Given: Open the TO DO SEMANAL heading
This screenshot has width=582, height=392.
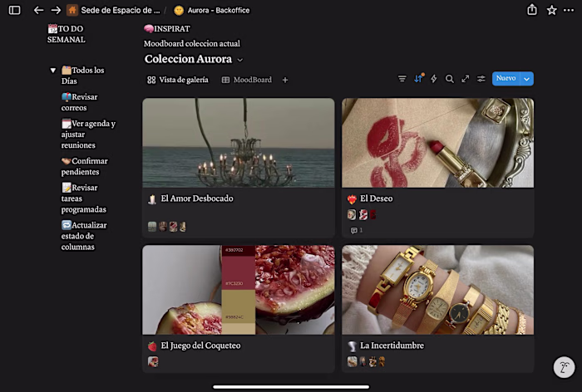Looking at the screenshot, I should point(66,34).
